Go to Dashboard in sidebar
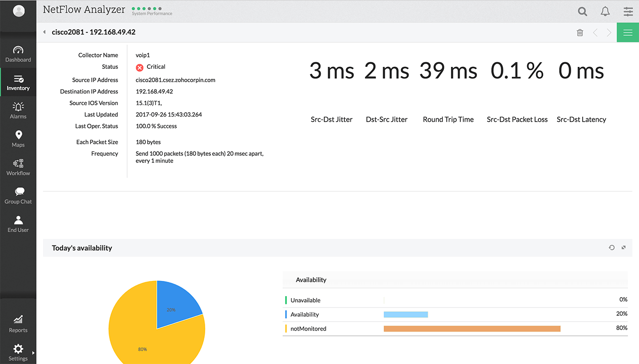The height and width of the screenshot is (364, 639). pyautogui.click(x=18, y=54)
